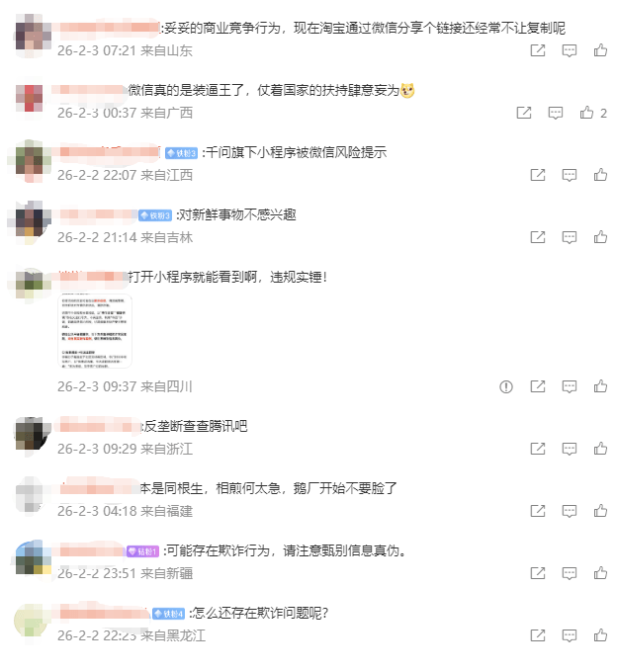Like the comment from 新疆
617x672 pixels.
point(600,573)
